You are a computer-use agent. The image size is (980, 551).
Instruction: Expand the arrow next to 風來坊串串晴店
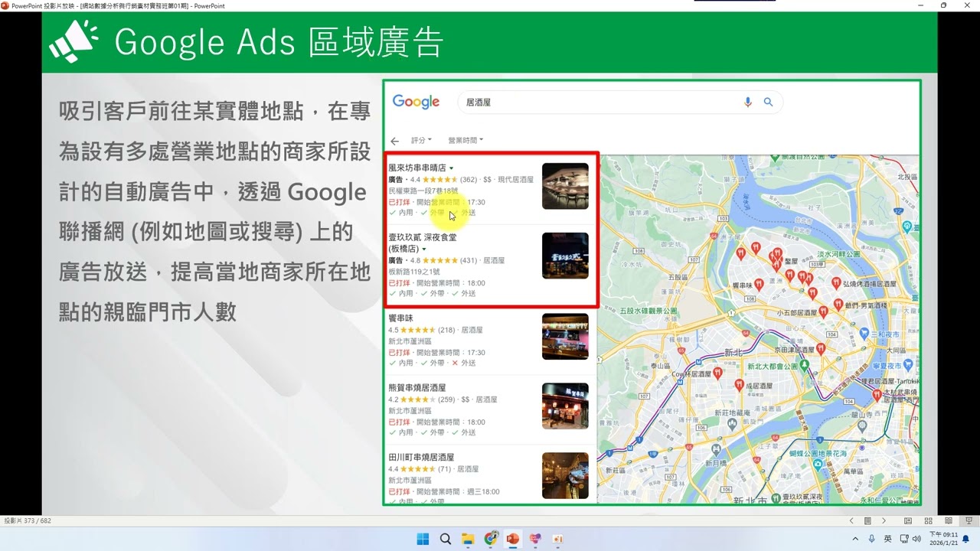[451, 168]
